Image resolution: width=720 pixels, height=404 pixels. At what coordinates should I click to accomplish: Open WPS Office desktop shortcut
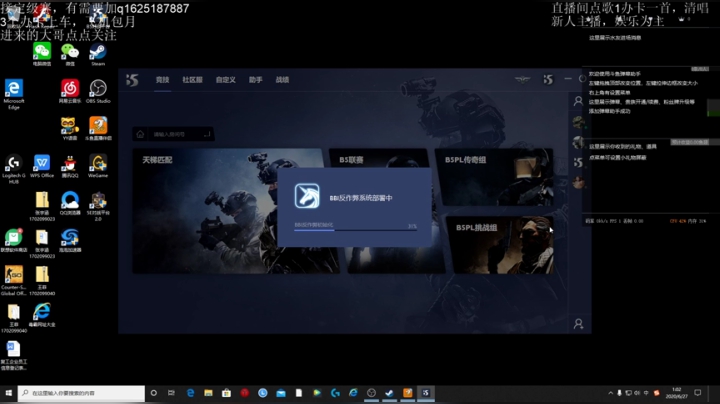pos(42,166)
